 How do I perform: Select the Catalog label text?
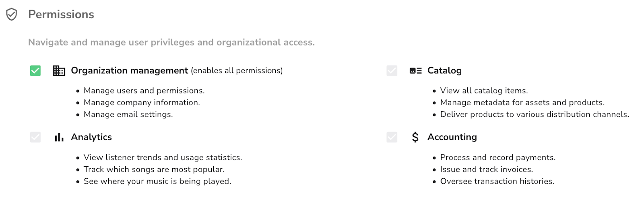(444, 70)
